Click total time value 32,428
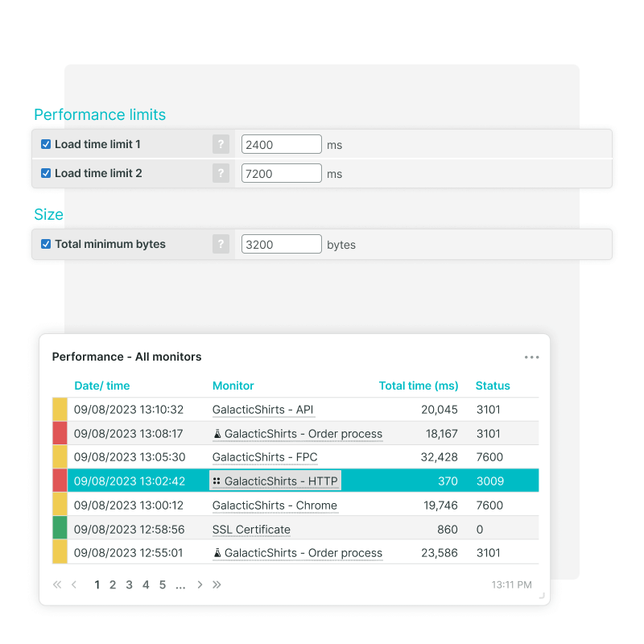The image size is (644, 644). (439, 457)
